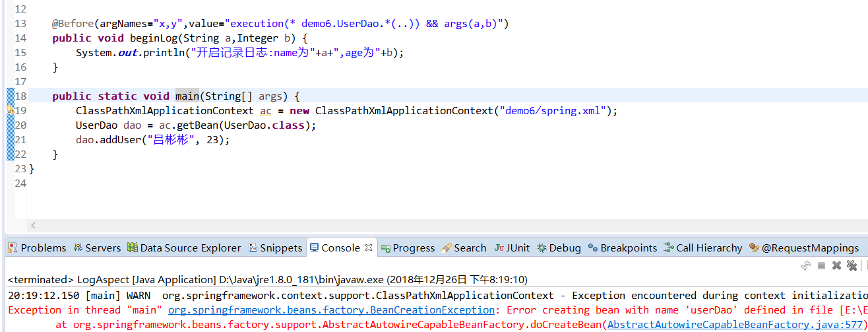This screenshot has height=332, width=868.
Task: Click the warning marker beside line 19
Action: tap(10, 110)
